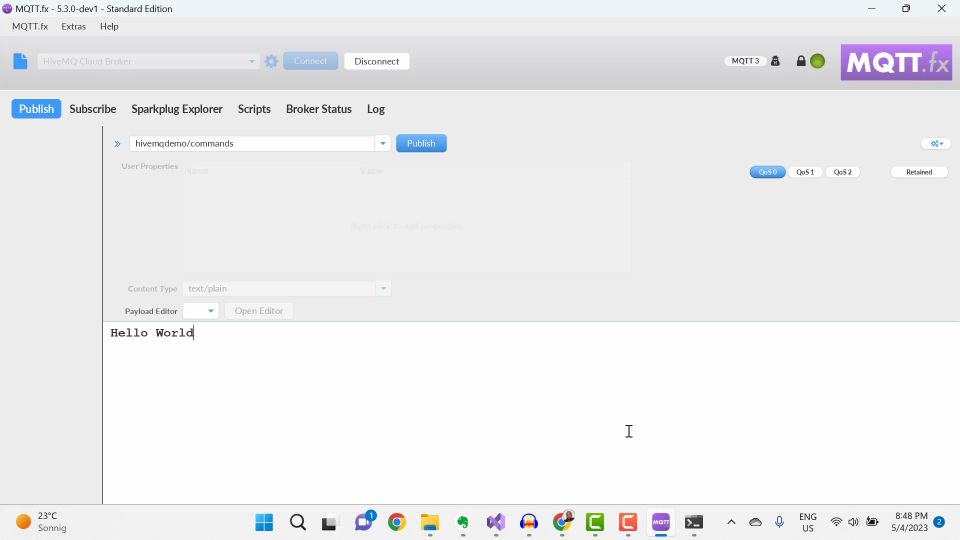Open Terminal from taskbar
Viewport: 960px width, 540px height.
point(694,522)
